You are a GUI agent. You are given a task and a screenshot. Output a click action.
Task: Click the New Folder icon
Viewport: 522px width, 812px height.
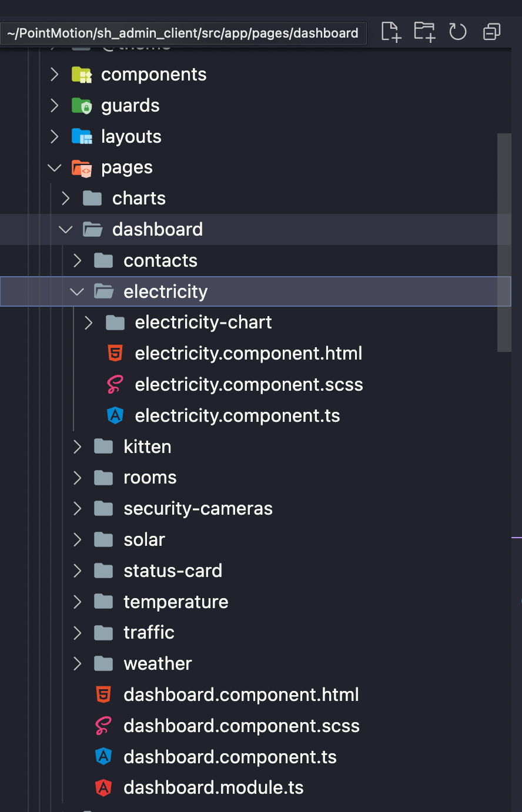point(424,32)
